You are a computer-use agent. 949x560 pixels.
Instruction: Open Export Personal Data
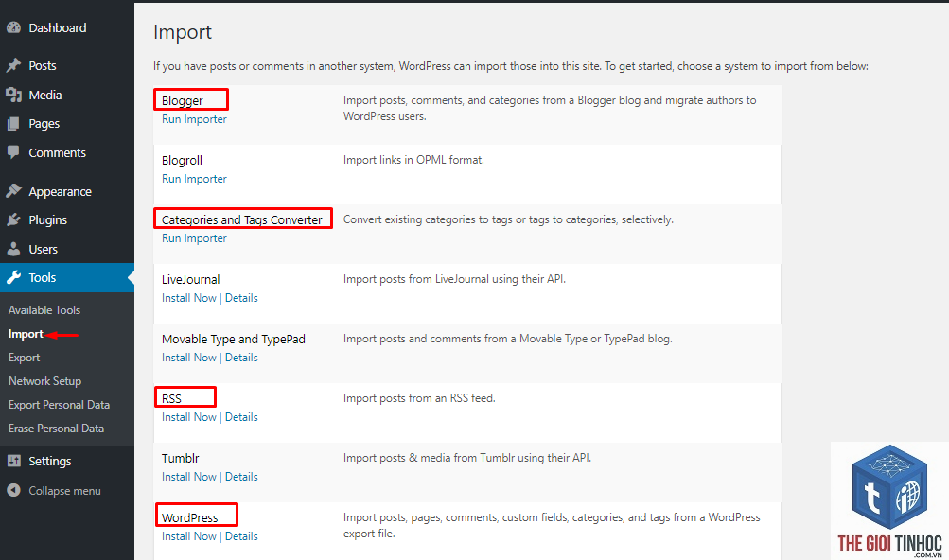[59, 405]
